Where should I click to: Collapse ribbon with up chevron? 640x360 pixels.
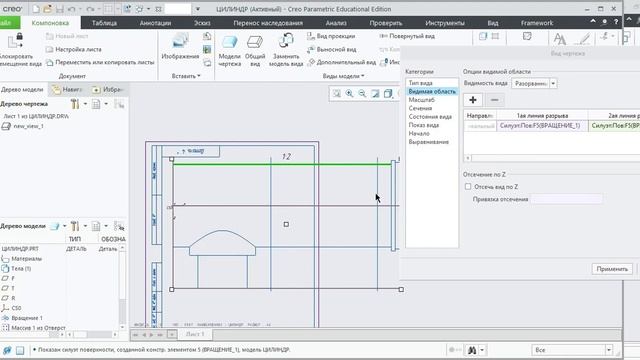tap(593, 21)
